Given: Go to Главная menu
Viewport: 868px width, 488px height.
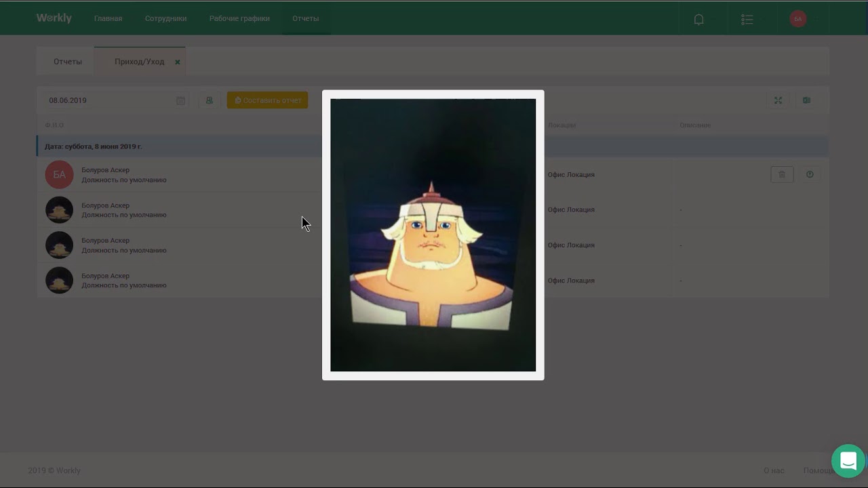Looking at the screenshot, I should pyautogui.click(x=108, y=18).
